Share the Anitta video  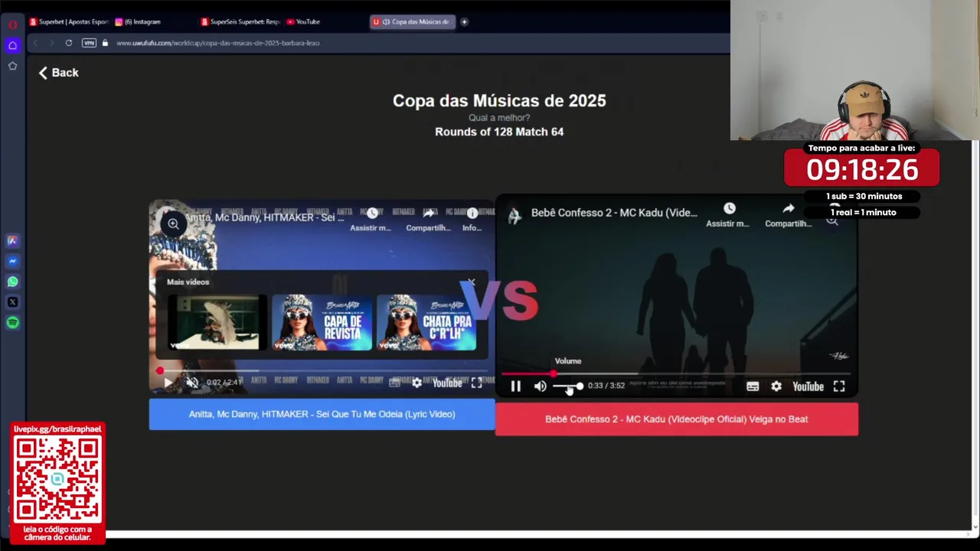click(x=428, y=219)
